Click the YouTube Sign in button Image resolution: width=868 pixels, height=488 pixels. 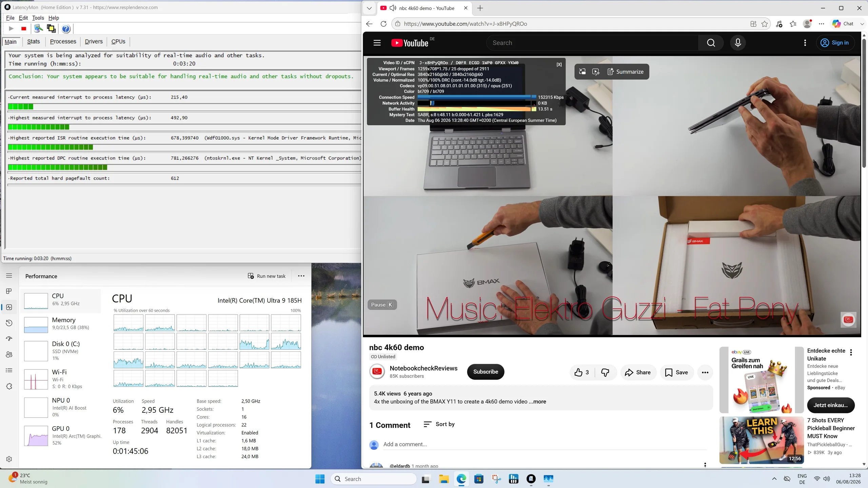[x=835, y=43]
